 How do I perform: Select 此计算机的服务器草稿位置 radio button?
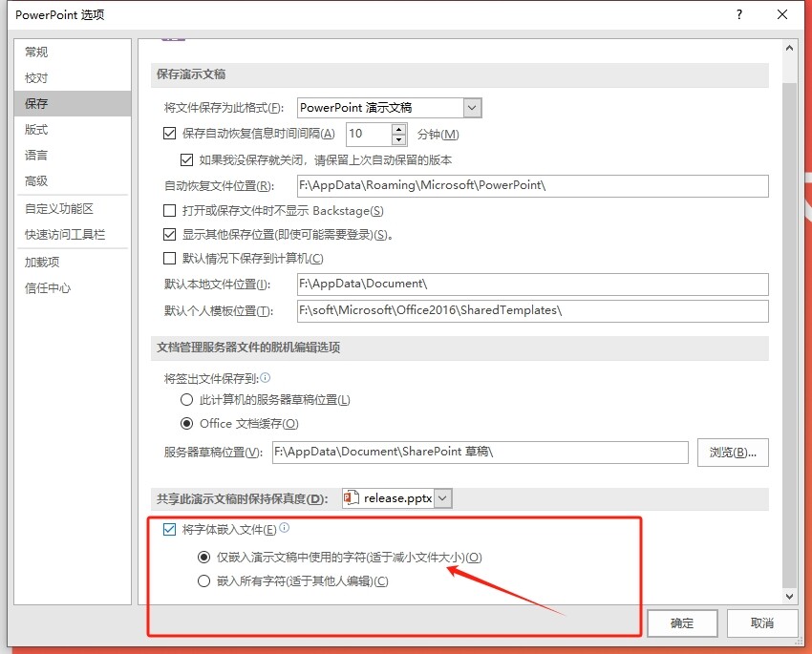(186, 399)
